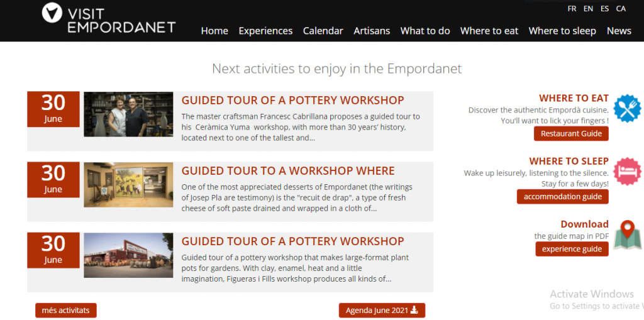Open the 'Guided Tour to a Workshop Where' title
This screenshot has height=320, width=644.
click(x=288, y=171)
